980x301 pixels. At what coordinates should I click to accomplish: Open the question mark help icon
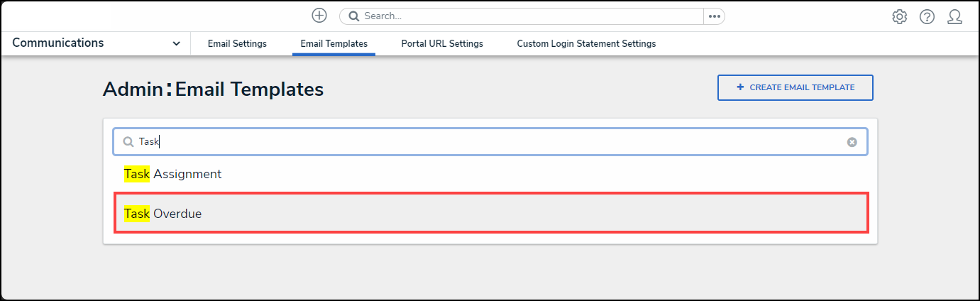(927, 16)
